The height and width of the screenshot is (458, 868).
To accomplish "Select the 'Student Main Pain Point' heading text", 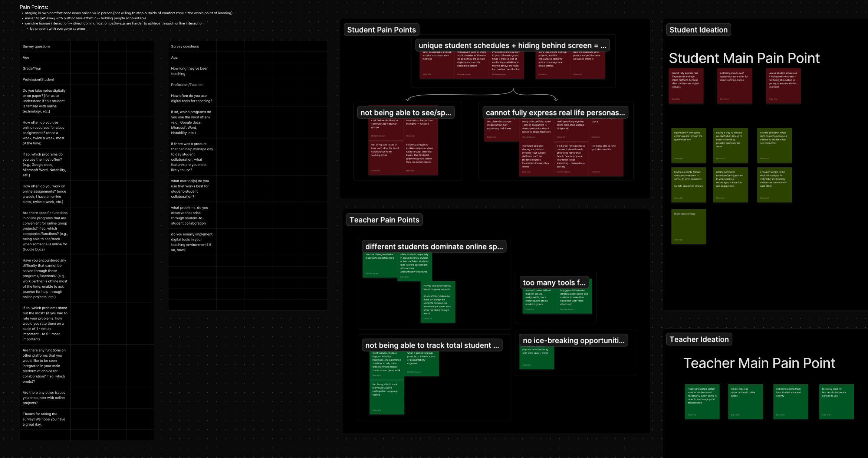I will [x=744, y=58].
